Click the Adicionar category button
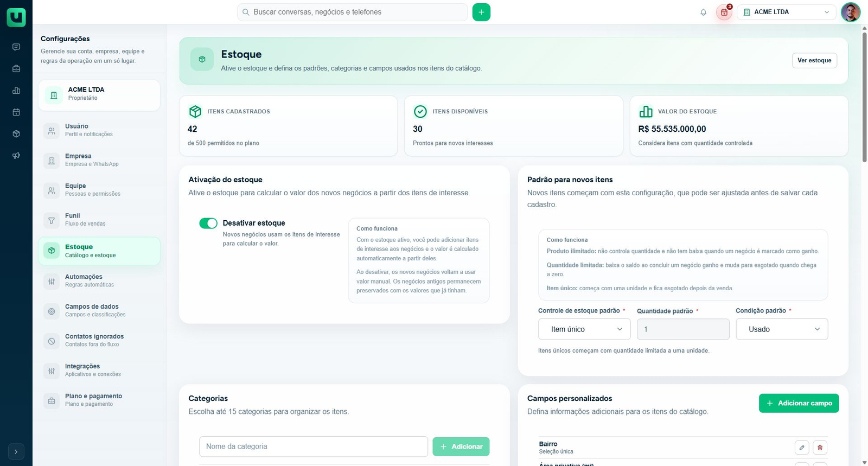Image resolution: width=868 pixels, height=466 pixels. (461, 446)
